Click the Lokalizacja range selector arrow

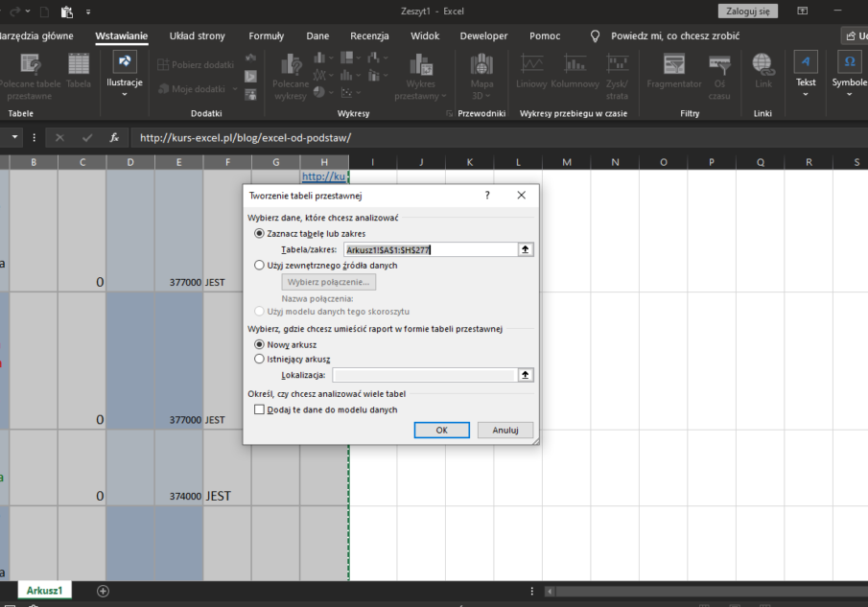(526, 375)
